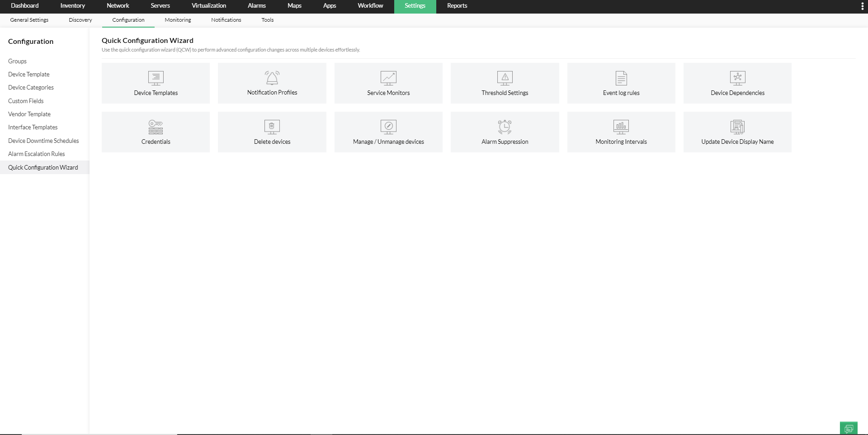Click Update Device Display Name

click(737, 132)
